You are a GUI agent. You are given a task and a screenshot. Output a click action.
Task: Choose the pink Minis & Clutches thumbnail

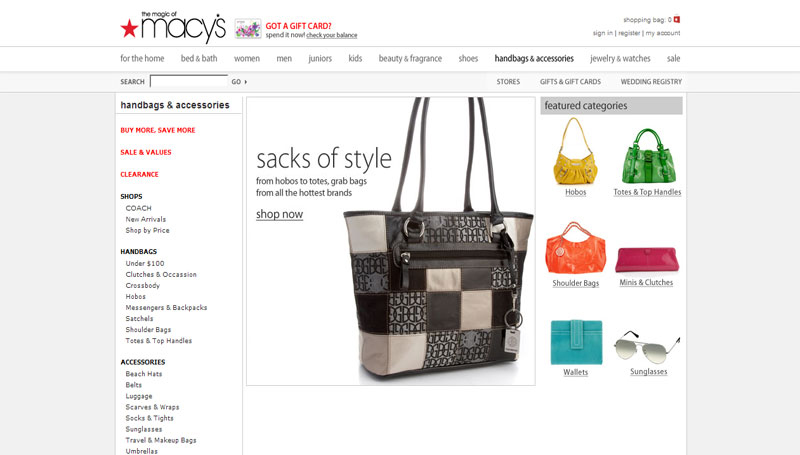647,260
